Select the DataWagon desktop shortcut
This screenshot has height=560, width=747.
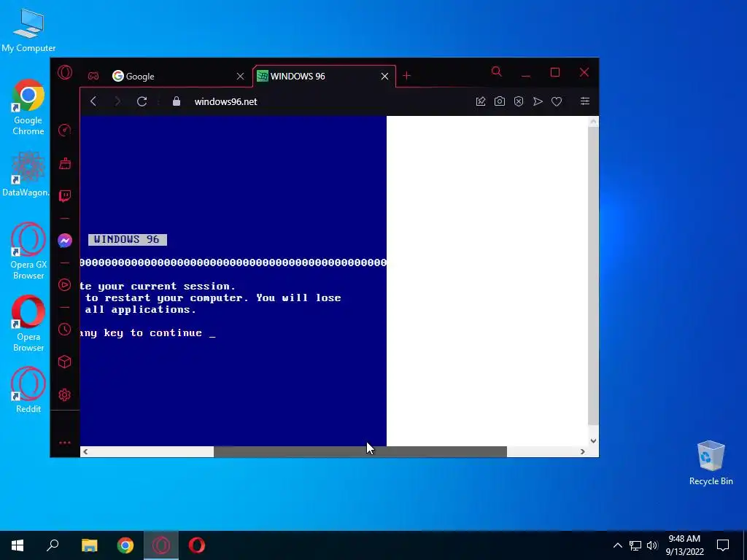pyautogui.click(x=26, y=174)
